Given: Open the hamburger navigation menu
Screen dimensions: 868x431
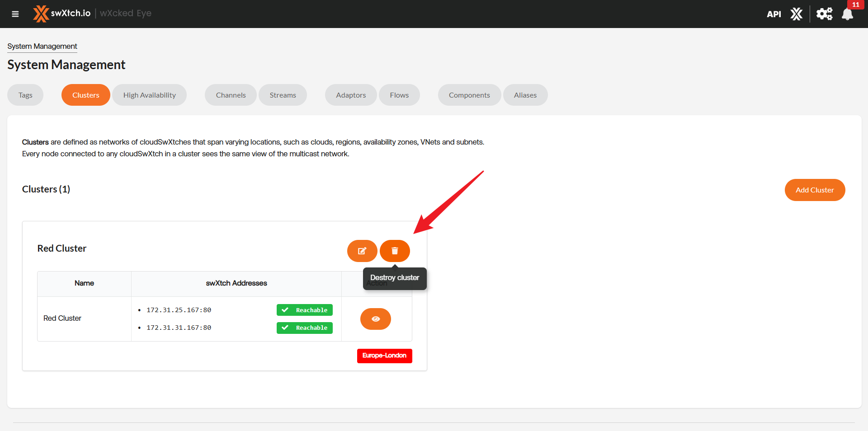Looking at the screenshot, I should [15, 14].
